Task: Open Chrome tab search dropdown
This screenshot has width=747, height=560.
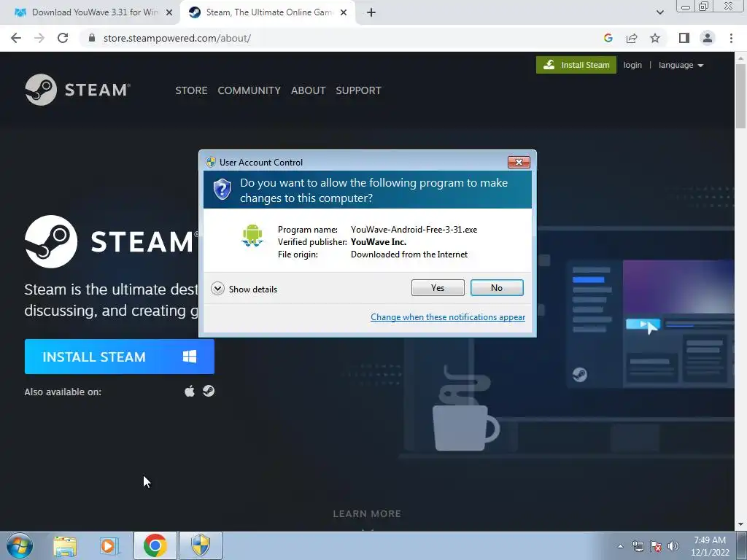Action: coord(659,12)
